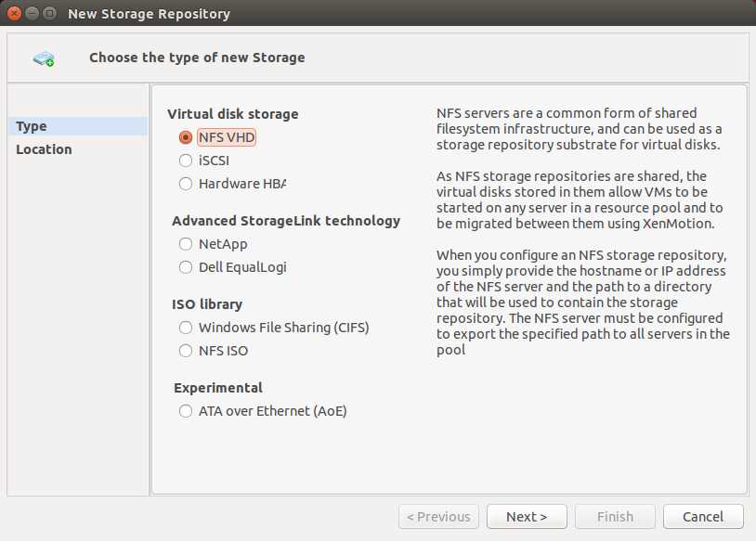This screenshot has width=756, height=541.
Task: Maximize the New Storage Repository dialog
Action: (x=49, y=13)
